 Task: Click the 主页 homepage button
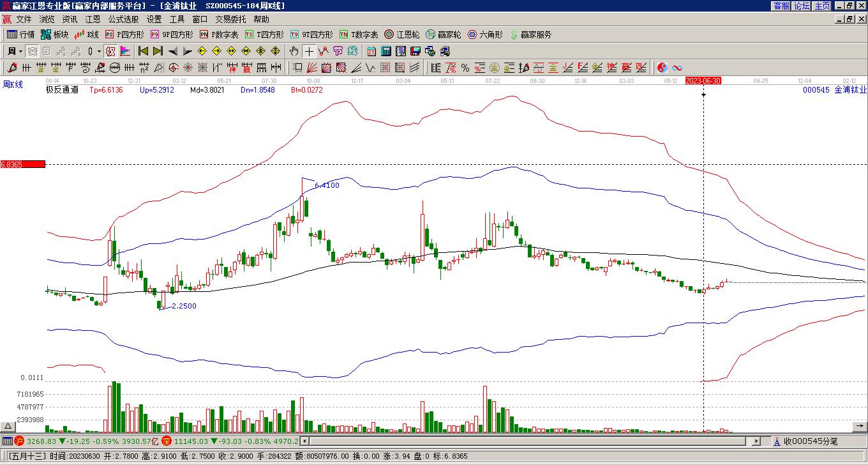(x=823, y=6)
